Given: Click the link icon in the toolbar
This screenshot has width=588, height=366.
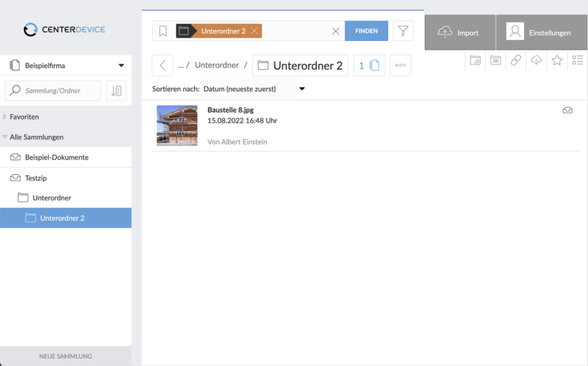Looking at the screenshot, I should 516,60.
